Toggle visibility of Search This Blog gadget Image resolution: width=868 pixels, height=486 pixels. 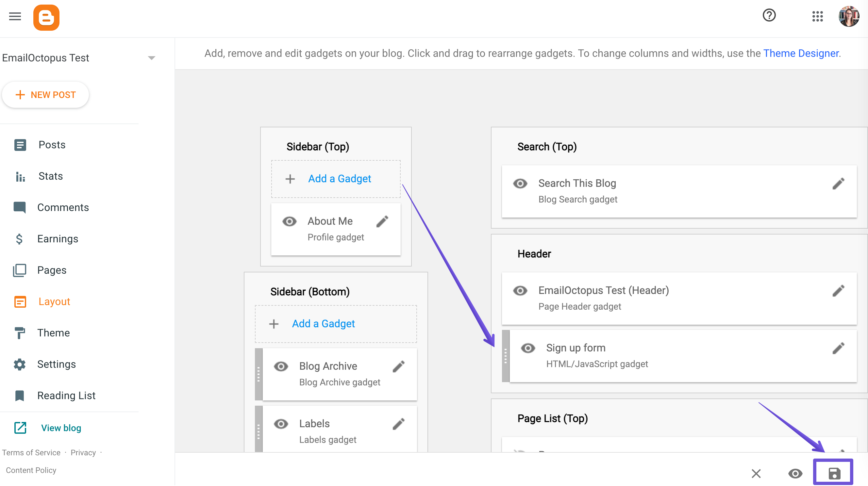tap(520, 183)
